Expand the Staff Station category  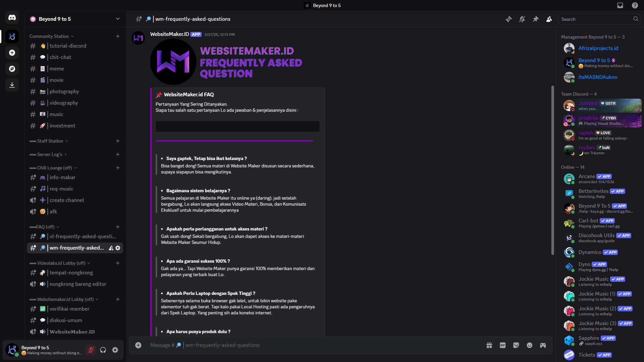(x=49, y=141)
